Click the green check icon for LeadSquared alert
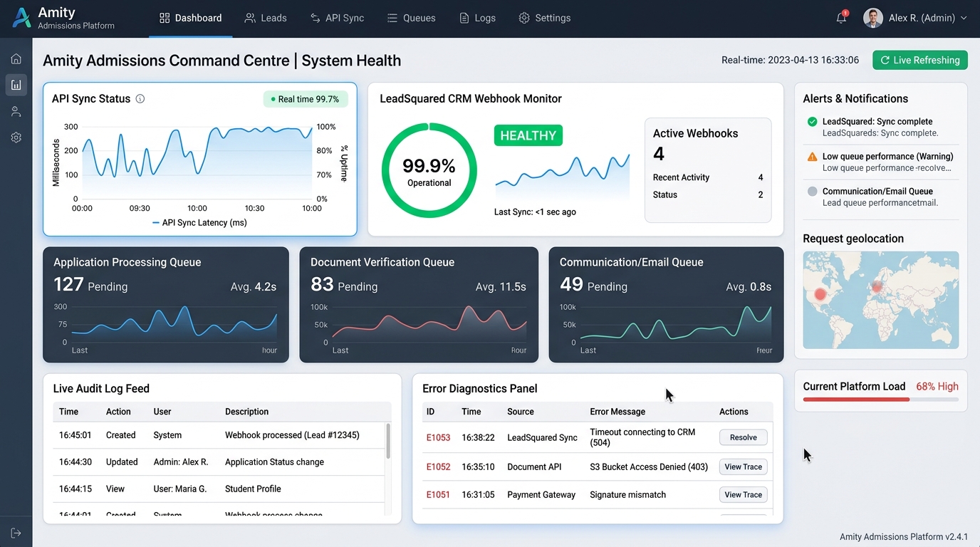This screenshot has height=547, width=980. [812, 122]
